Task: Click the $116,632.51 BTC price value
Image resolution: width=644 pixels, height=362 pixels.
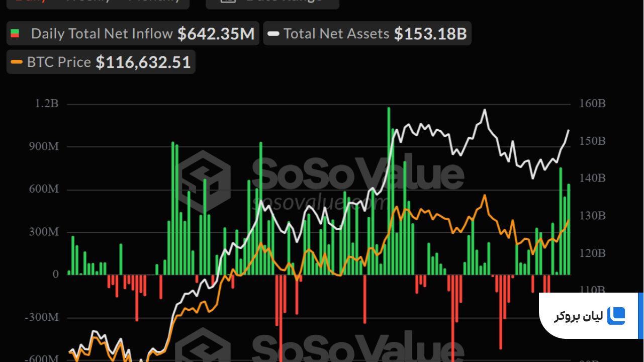Action: pyautogui.click(x=143, y=62)
